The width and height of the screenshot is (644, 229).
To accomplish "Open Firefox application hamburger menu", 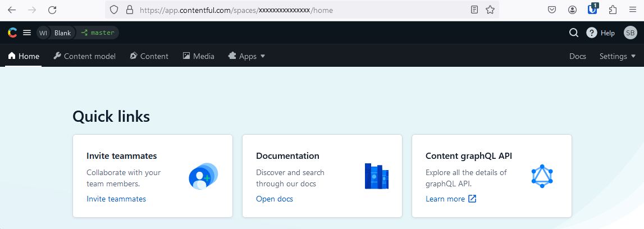I will point(633,10).
